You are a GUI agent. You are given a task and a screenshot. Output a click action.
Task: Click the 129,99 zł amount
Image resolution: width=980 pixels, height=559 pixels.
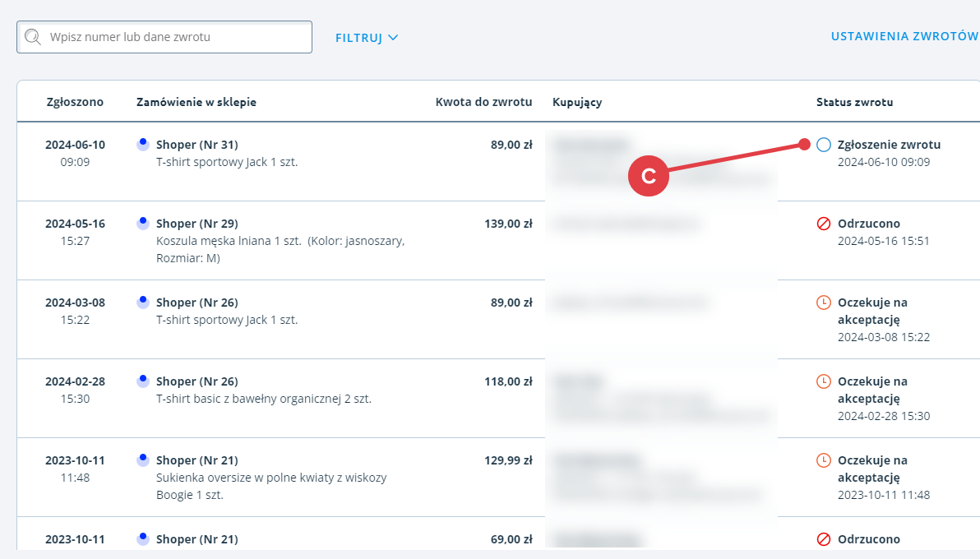tap(508, 460)
